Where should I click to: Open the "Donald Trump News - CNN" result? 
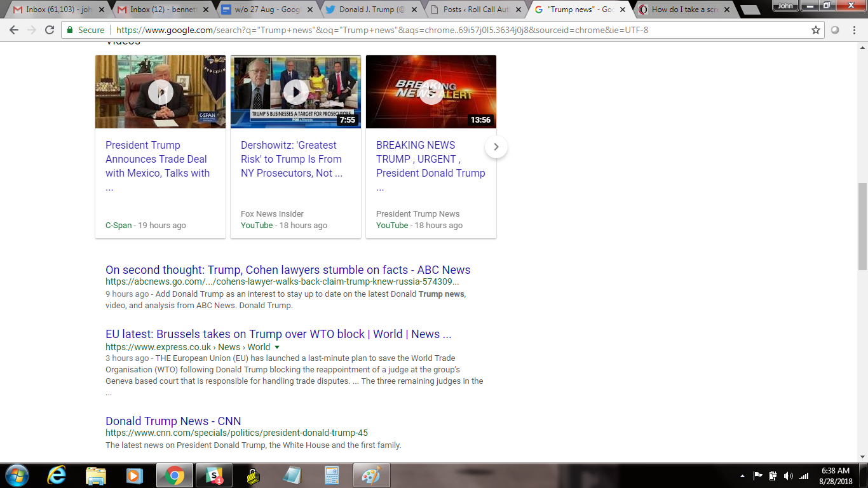pyautogui.click(x=173, y=421)
